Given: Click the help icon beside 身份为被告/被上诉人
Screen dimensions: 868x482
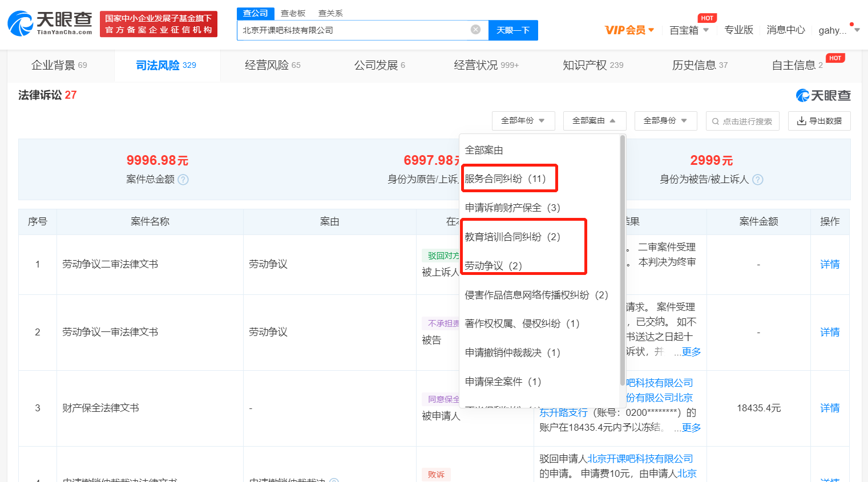Looking at the screenshot, I should (758, 180).
